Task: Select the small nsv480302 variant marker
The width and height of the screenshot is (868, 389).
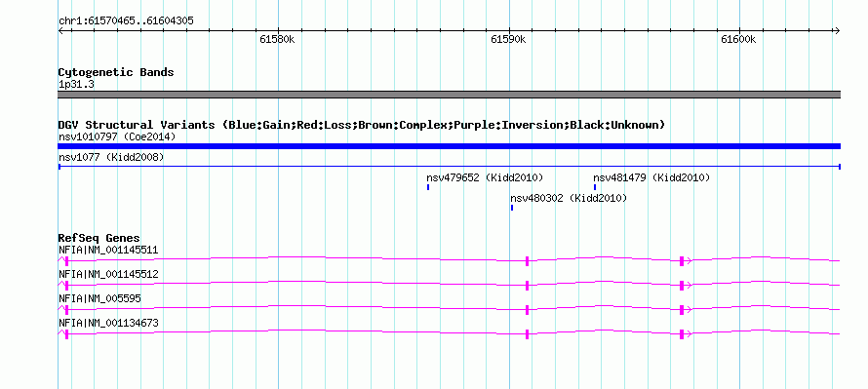Action: 512,208
